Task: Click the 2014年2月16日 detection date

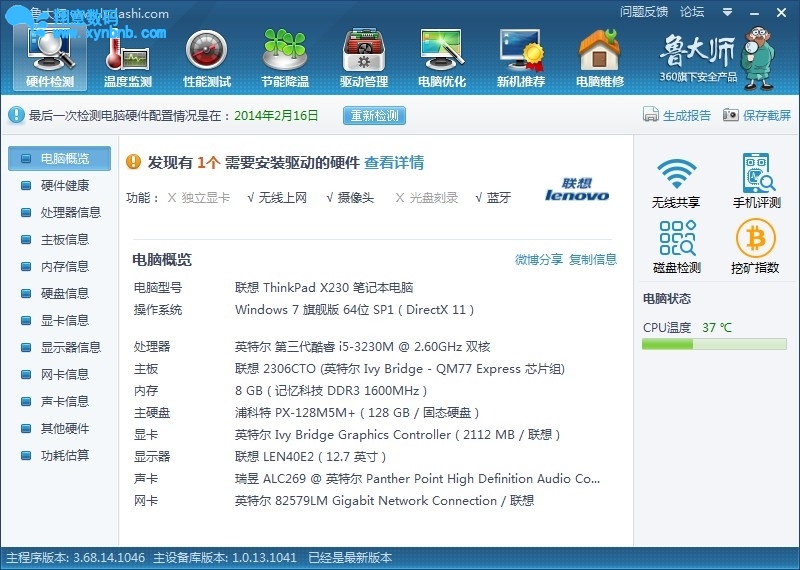Action: click(276, 115)
